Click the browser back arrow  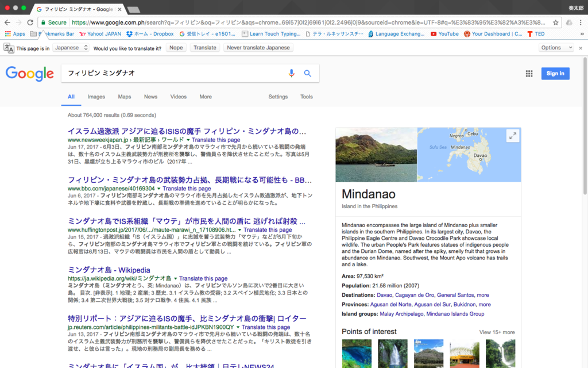coord(7,22)
